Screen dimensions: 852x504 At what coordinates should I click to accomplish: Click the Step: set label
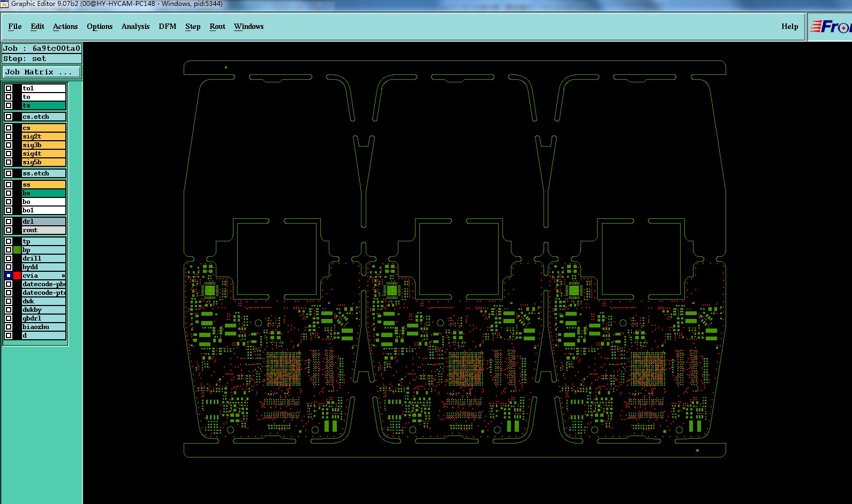point(42,58)
